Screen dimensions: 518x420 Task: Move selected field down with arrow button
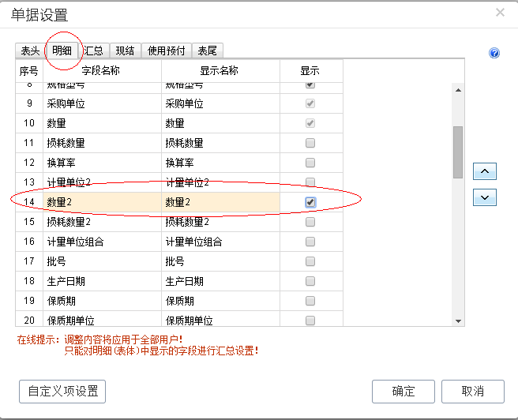pos(484,197)
